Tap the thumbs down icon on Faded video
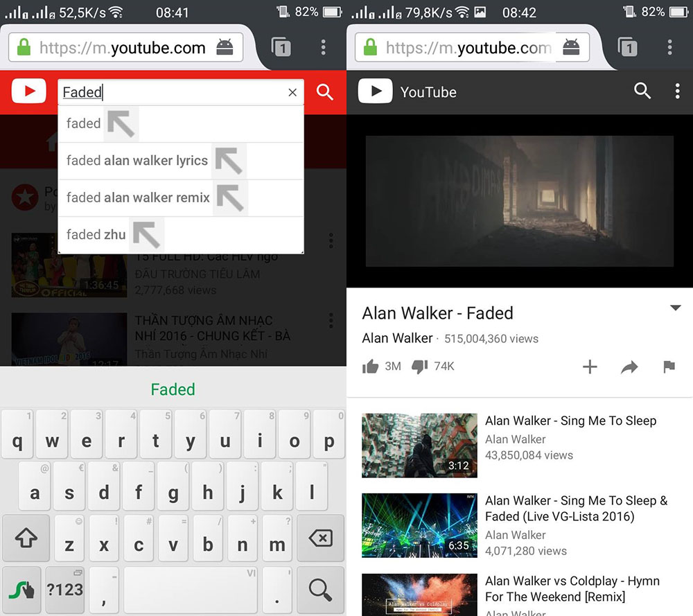This screenshot has width=693, height=616. [x=419, y=367]
